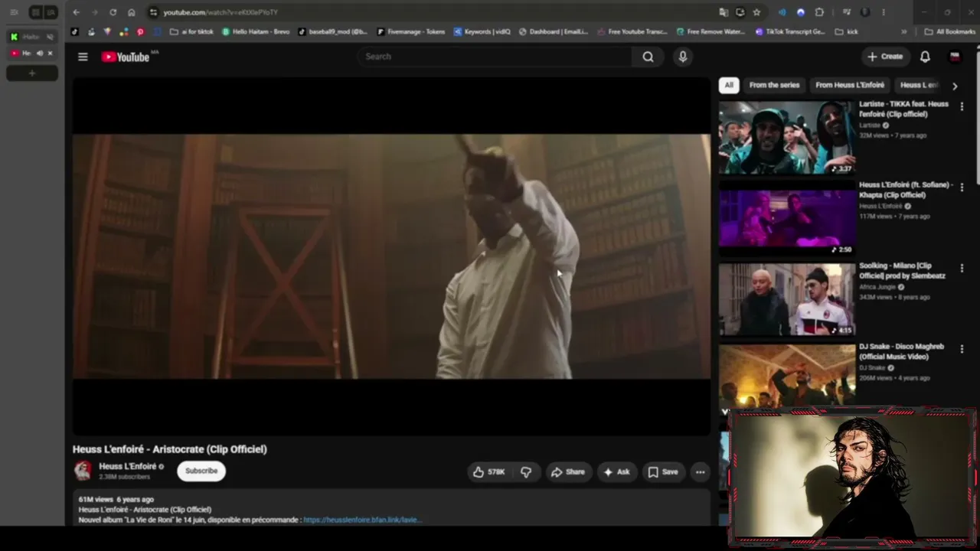Viewport: 980px width, 551px height.
Task: Open the browser three-dot menu
Action: coord(884,12)
